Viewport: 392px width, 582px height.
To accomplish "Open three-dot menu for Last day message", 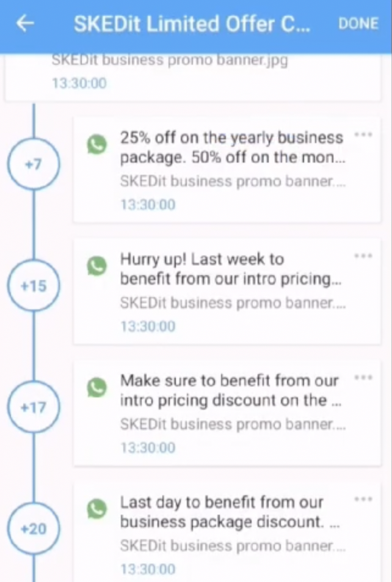I will click(363, 499).
